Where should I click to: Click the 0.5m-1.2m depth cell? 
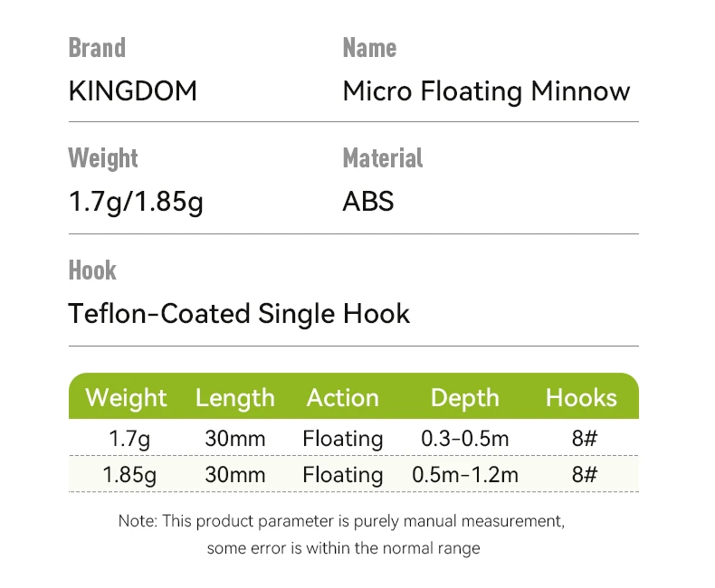[x=465, y=475]
